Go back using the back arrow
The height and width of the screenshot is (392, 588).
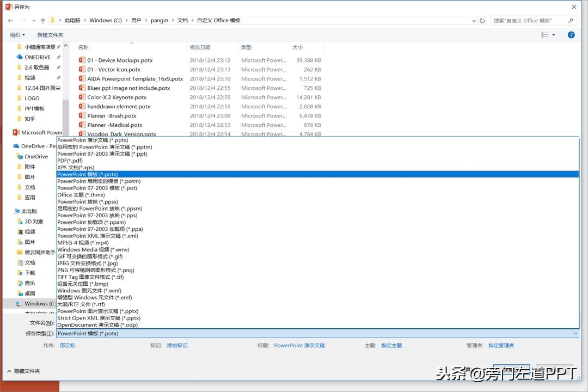coord(10,21)
